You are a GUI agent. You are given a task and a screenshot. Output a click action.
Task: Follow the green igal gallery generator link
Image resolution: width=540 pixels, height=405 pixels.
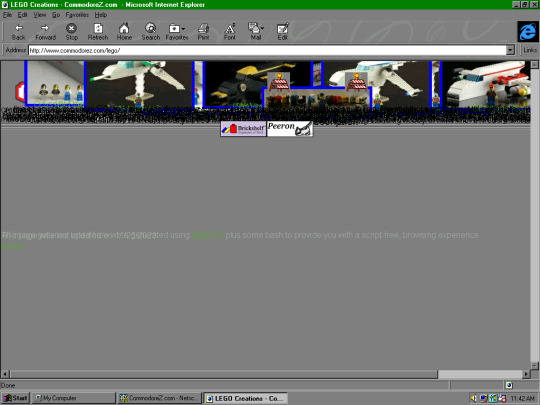click(208, 235)
